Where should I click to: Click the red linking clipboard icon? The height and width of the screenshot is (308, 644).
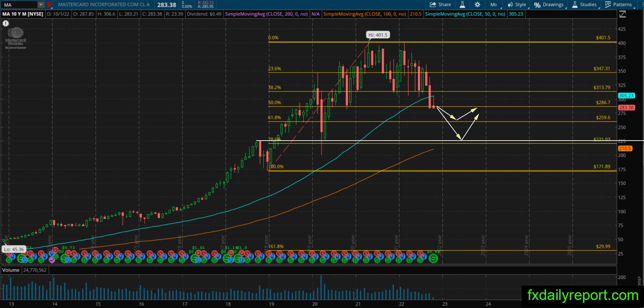coord(49,5)
